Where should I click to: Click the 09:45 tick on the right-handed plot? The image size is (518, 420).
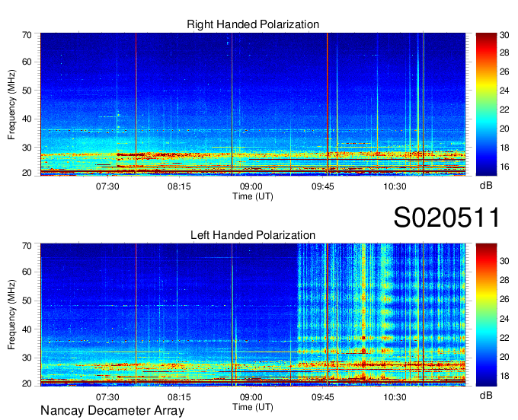click(323, 186)
